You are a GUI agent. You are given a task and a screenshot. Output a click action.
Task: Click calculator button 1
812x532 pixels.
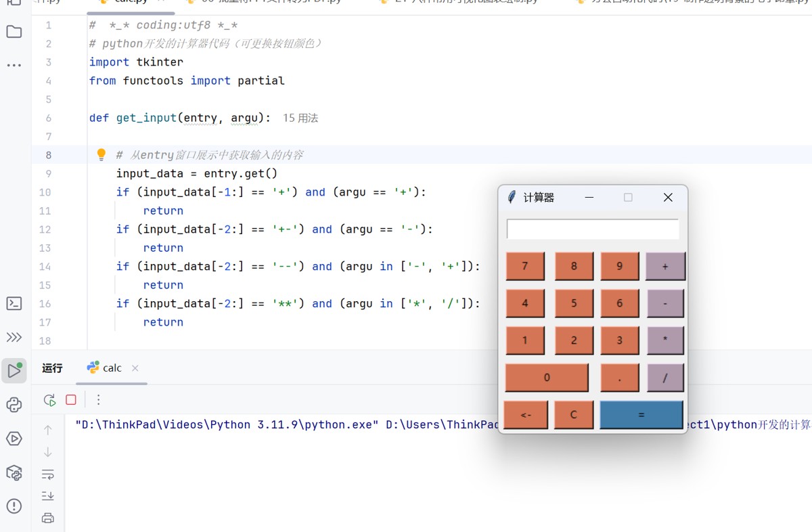(x=525, y=340)
